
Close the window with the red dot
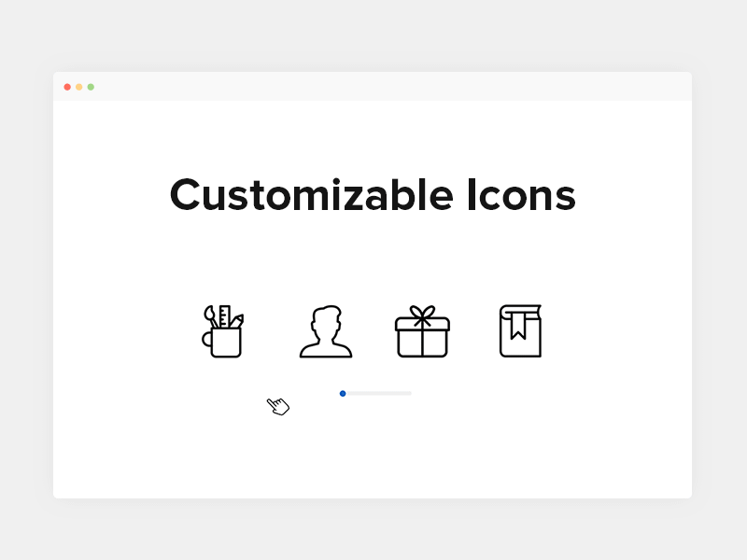(x=67, y=87)
